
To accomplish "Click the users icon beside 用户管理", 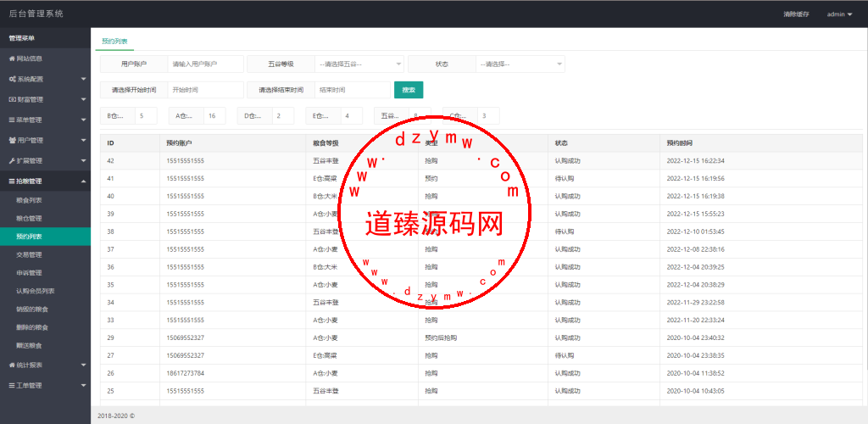I will (12, 141).
